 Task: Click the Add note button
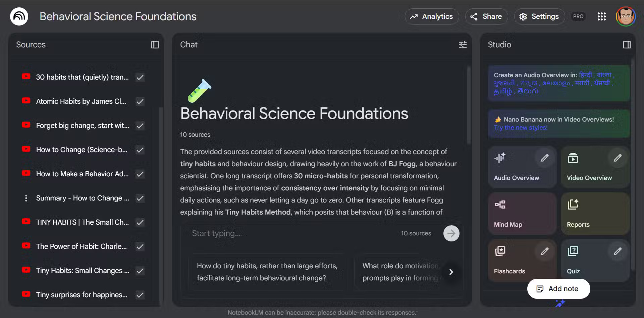(x=558, y=289)
